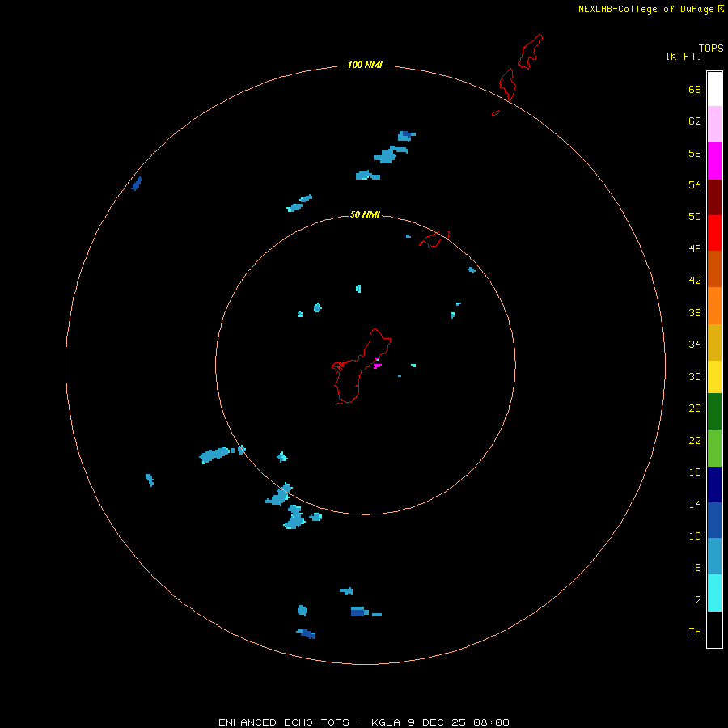
Task: Click the black TH threshold swatch
Action: click(714, 629)
